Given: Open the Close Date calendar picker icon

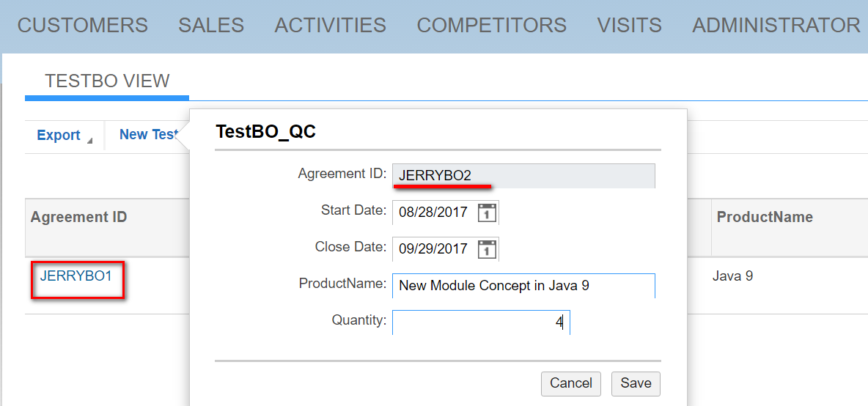Looking at the screenshot, I should click(487, 249).
